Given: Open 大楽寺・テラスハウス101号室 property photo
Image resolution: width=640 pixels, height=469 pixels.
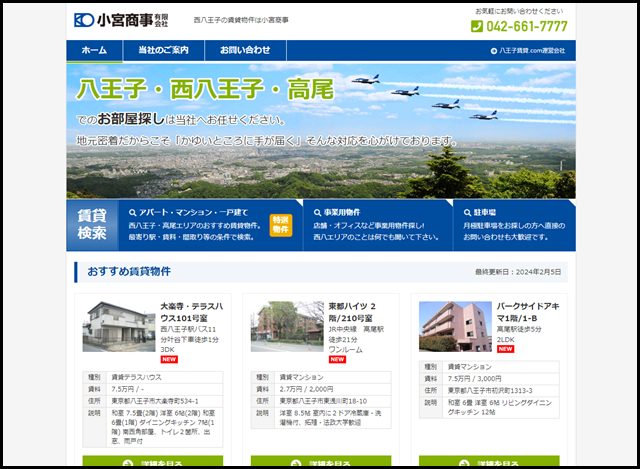Looking at the screenshot, I should click(119, 327).
